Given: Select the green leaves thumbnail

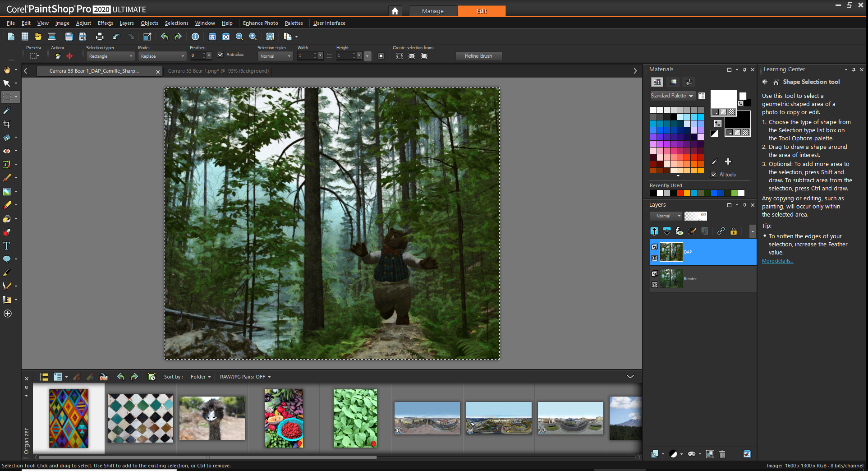Looking at the screenshot, I should 355,418.
